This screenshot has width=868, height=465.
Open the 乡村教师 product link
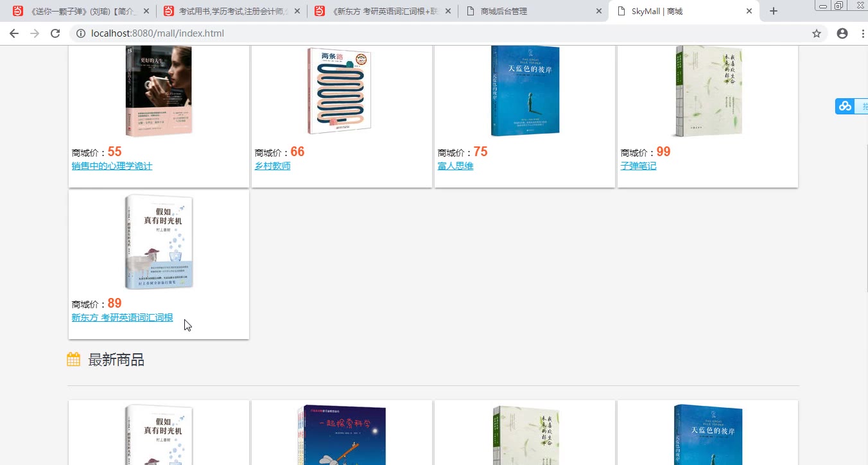point(273,166)
